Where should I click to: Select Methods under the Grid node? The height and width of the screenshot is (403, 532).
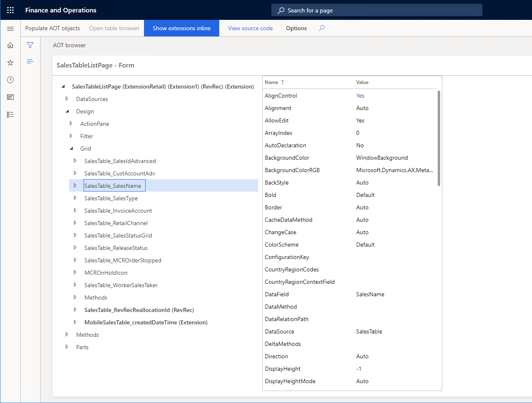click(96, 297)
